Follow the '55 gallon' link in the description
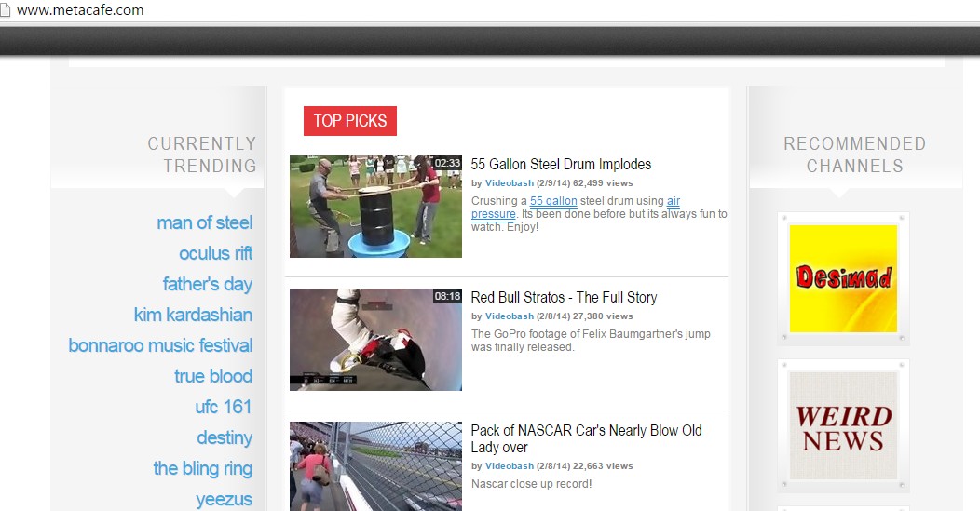Image resolution: width=980 pixels, height=511 pixels. pos(553,201)
